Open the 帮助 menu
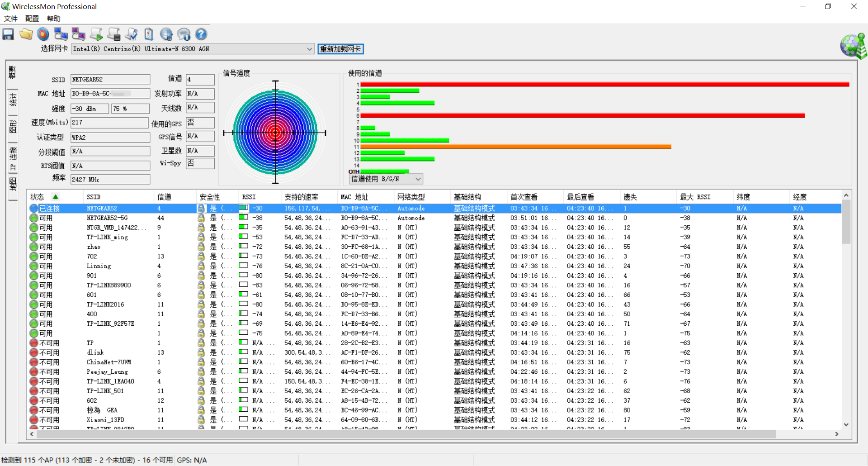The width and height of the screenshot is (868, 466). [x=53, y=19]
